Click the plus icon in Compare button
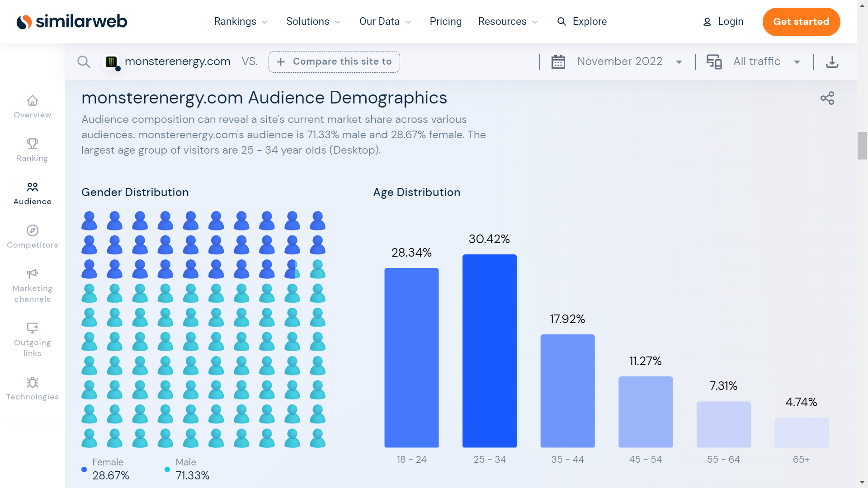This screenshot has width=868, height=488. (x=281, y=62)
